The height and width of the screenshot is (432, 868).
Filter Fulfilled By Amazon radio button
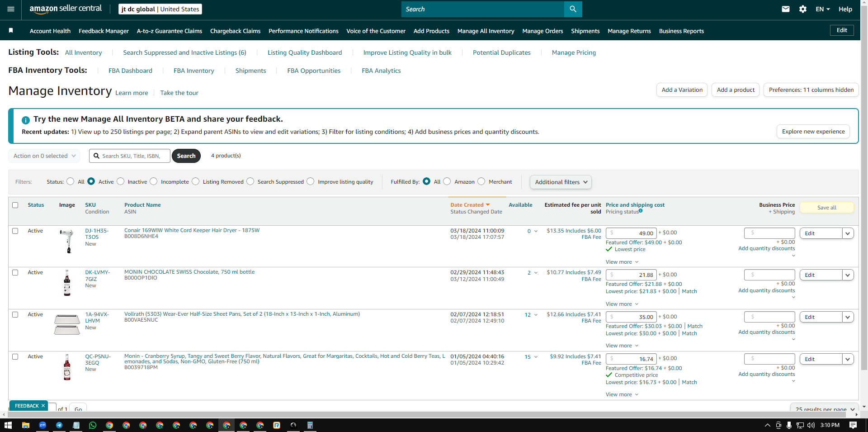pyautogui.click(x=447, y=181)
